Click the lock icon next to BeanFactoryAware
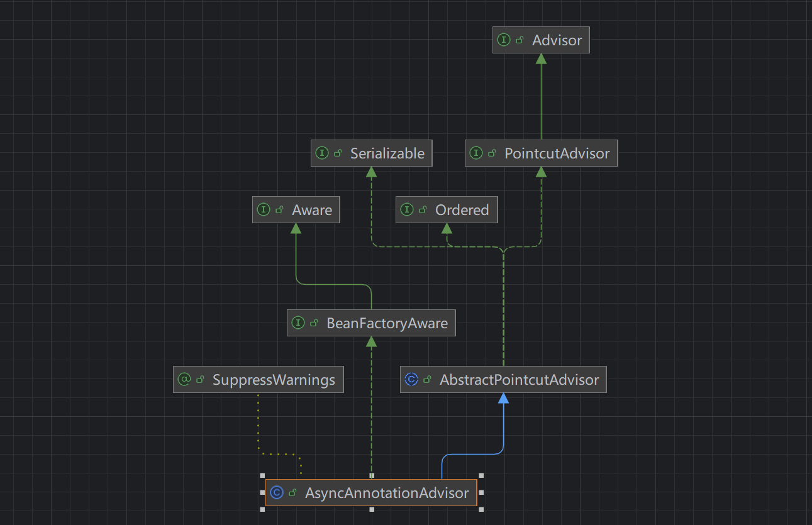This screenshot has height=525, width=812. click(314, 323)
